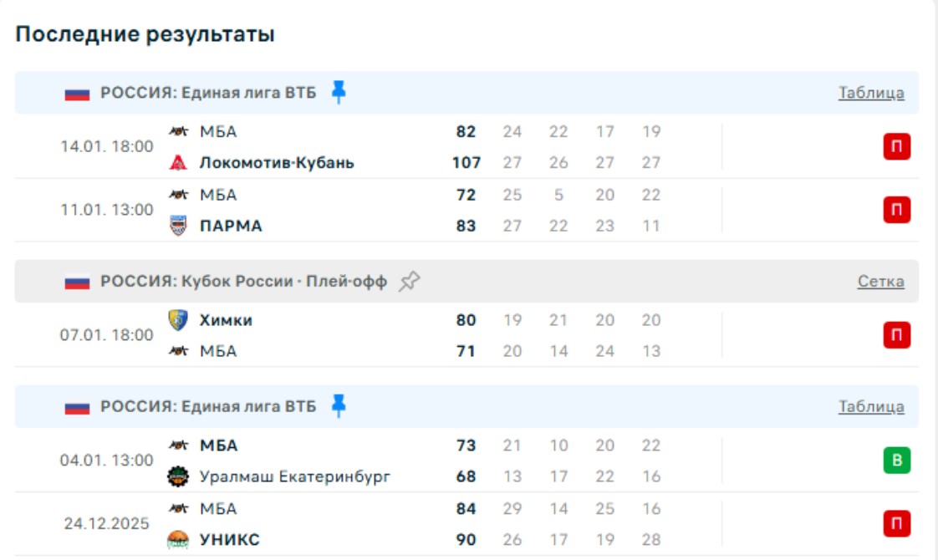Open the 14.01. 18:00 match details
Image resolution: width=938 pixels, height=560 pixels.
click(107, 146)
